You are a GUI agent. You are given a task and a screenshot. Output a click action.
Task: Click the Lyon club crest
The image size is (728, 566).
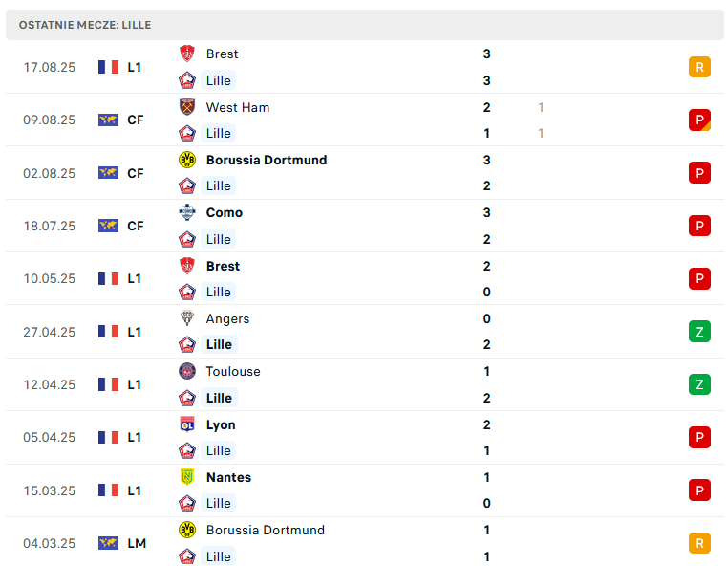187,424
